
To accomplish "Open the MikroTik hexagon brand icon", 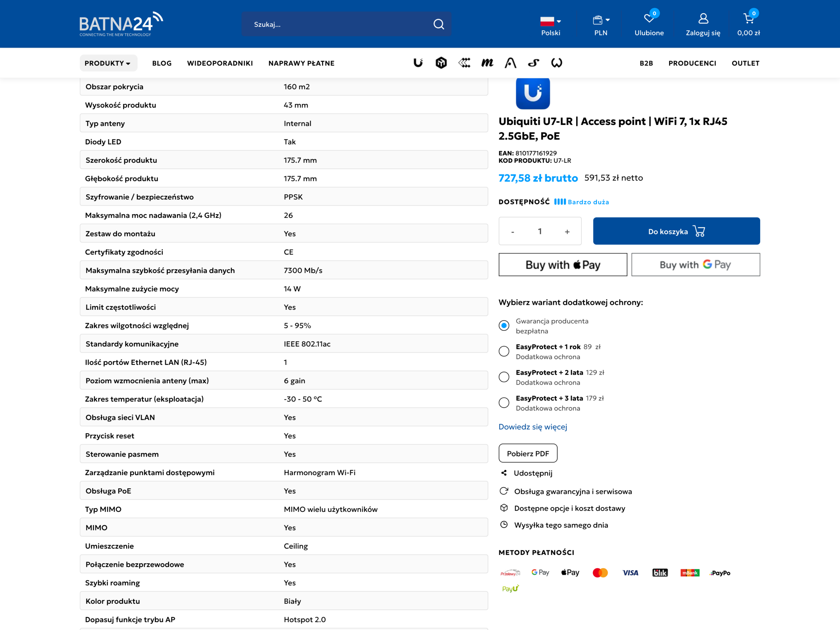I will coord(441,63).
